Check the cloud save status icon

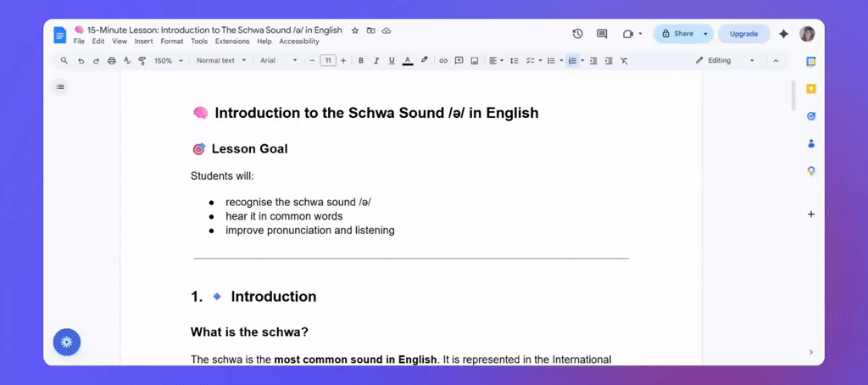tap(387, 31)
